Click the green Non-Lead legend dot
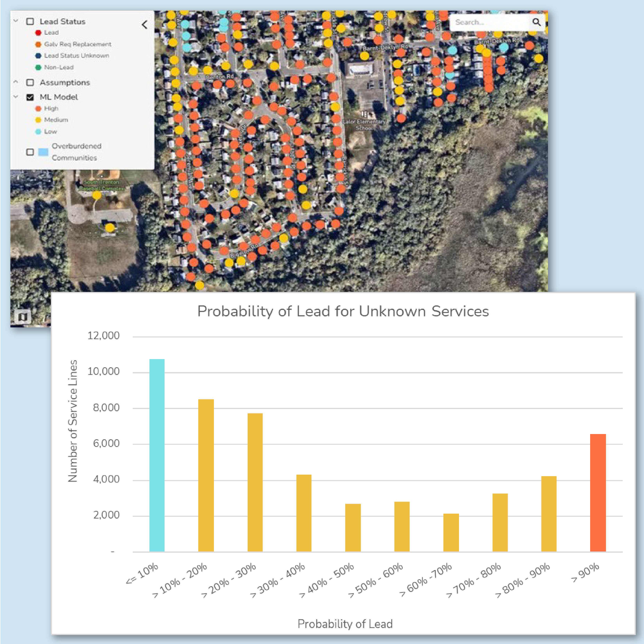This screenshot has width=644, height=644. [x=38, y=67]
